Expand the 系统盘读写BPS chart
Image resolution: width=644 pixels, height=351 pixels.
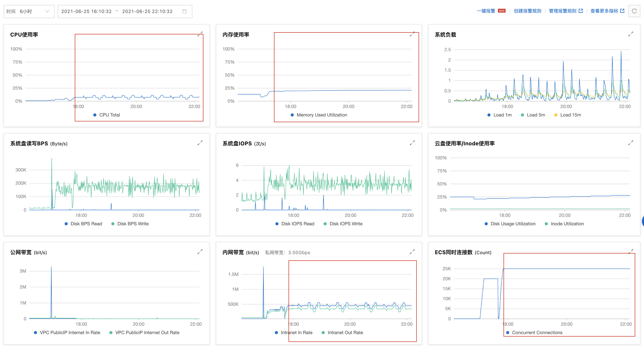point(200,143)
